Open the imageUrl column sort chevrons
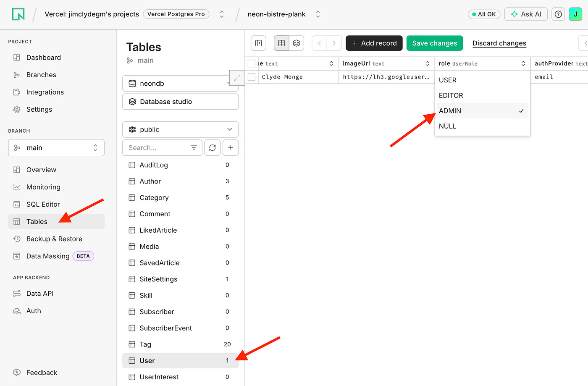 [427, 63]
